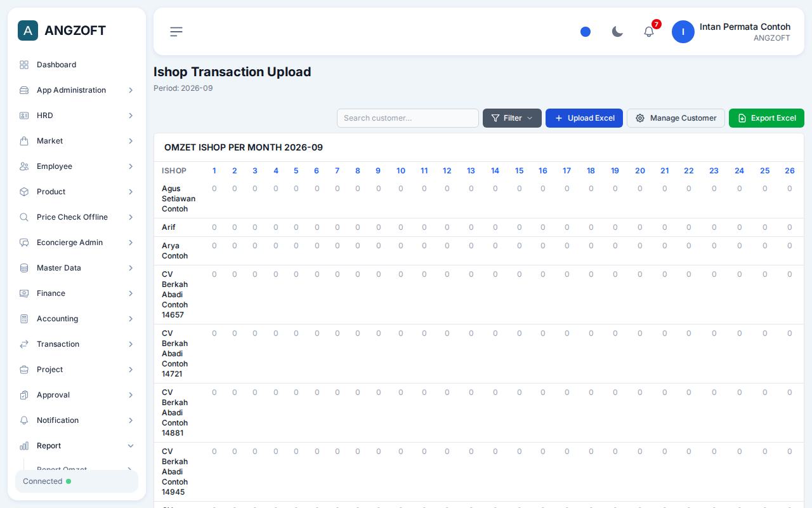Screen dimensions: 812x508
Task: Switch to dark mode with moon icon
Action: click(617, 32)
